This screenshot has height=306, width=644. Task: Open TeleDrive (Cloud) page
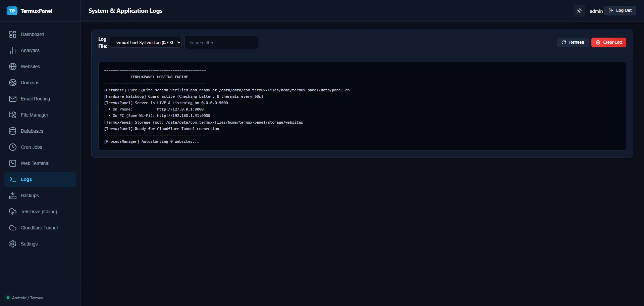[x=40, y=212]
